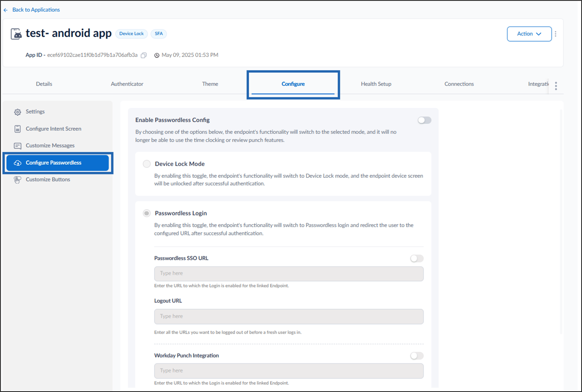The width and height of the screenshot is (582, 392).
Task: Switch to the Authenticator tab
Action: [x=127, y=84]
